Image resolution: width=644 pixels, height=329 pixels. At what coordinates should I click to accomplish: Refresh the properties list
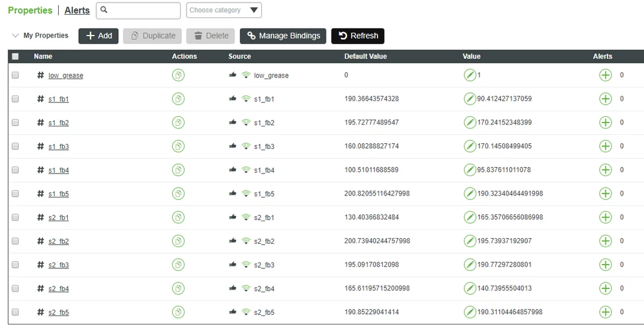[x=357, y=35]
